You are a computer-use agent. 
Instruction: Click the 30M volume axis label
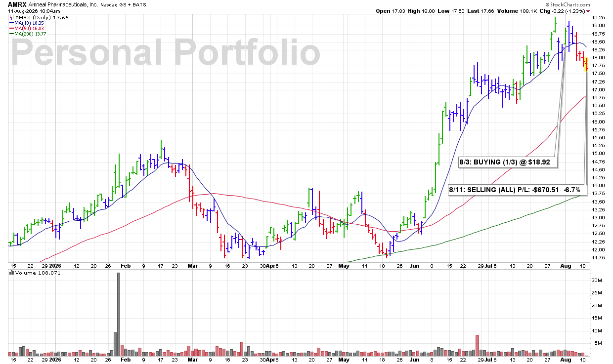point(597,281)
